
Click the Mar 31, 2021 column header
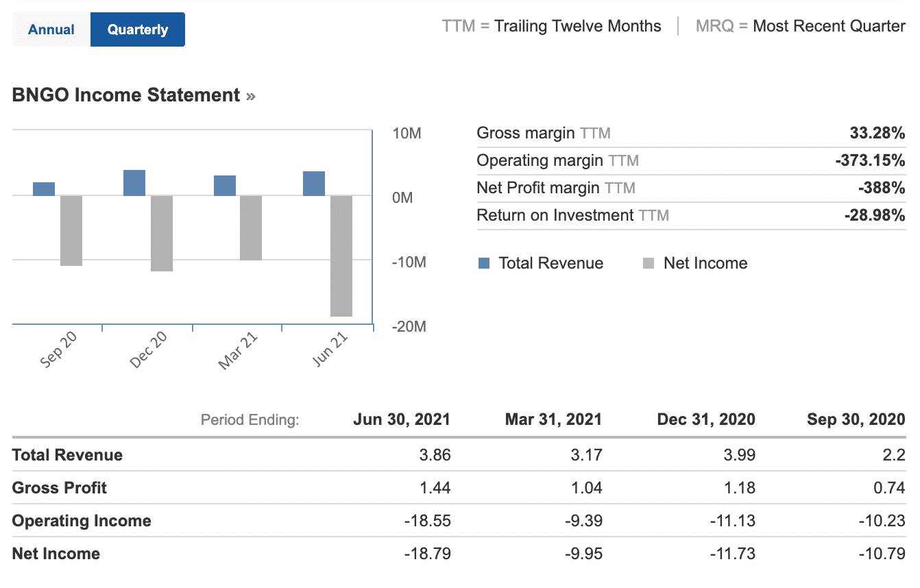point(553,419)
